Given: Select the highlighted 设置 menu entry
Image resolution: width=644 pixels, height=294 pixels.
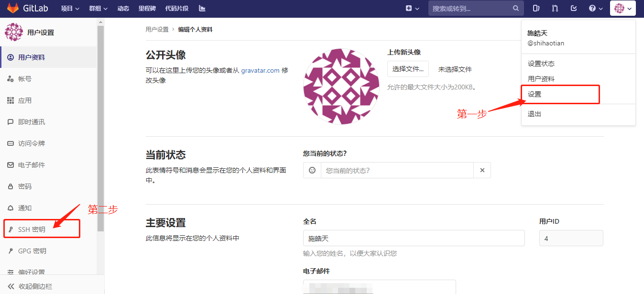Looking at the screenshot, I should (534, 94).
